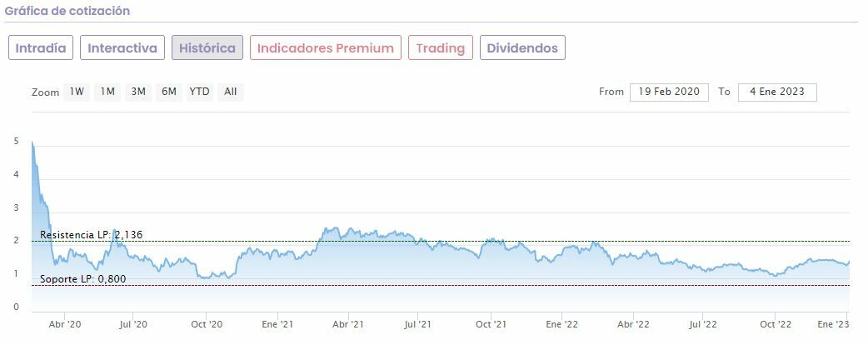The width and height of the screenshot is (868, 345).
Task: Set zoom range to 1M
Action: [107, 92]
